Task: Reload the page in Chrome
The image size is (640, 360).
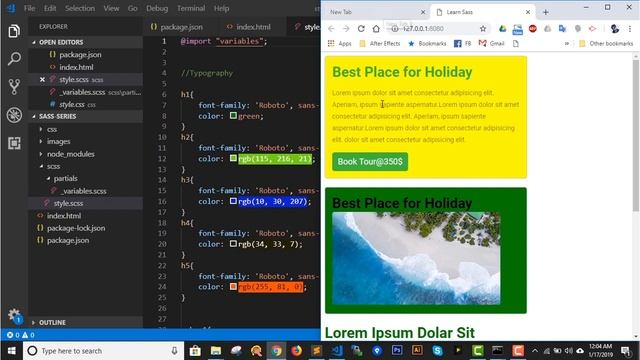Action: [x=361, y=29]
